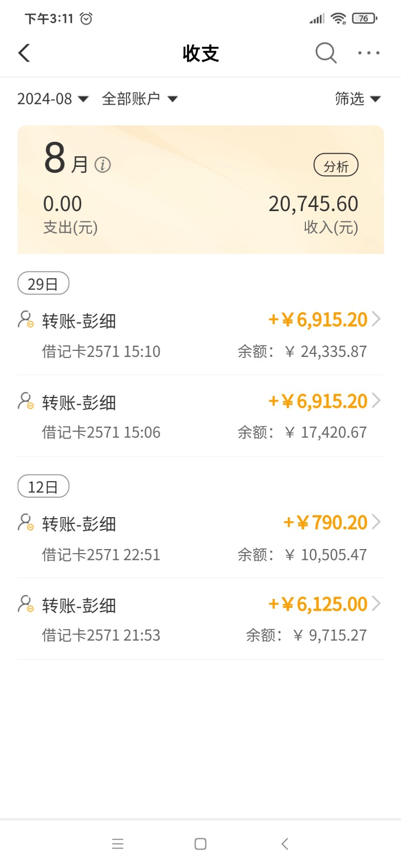
Task: Open the 筛选 filter dropdown
Action: (357, 99)
